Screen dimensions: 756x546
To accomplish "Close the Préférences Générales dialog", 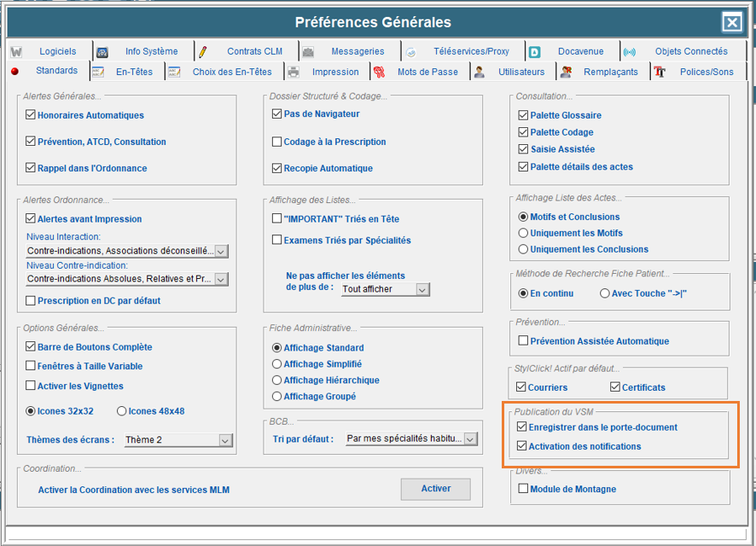I will [731, 22].
